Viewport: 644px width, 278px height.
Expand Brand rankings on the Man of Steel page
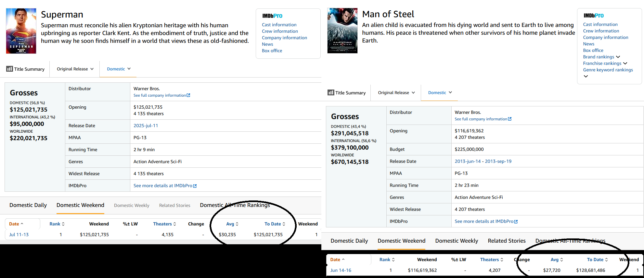[x=601, y=57]
